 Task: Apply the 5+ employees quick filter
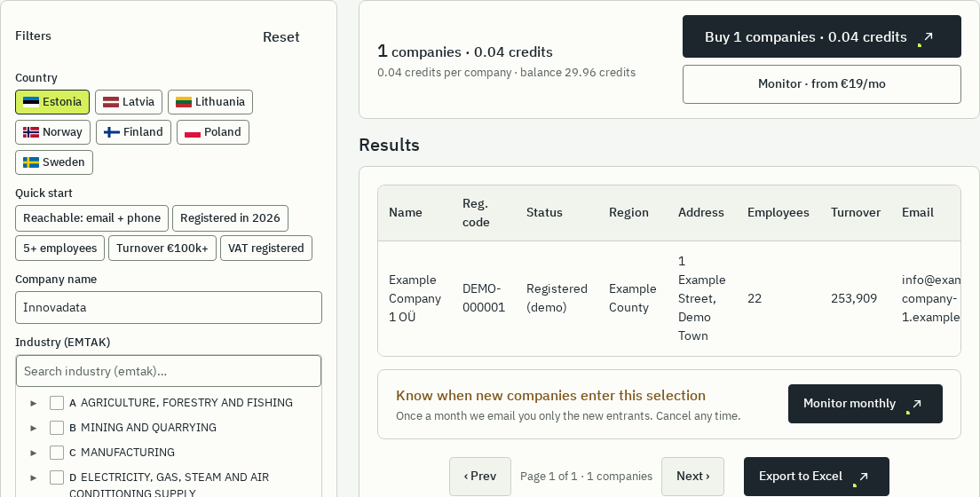[x=60, y=248]
